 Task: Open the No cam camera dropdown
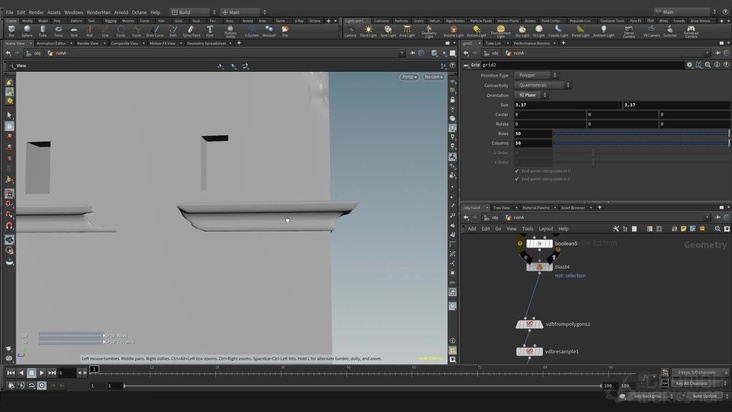coord(433,77)
